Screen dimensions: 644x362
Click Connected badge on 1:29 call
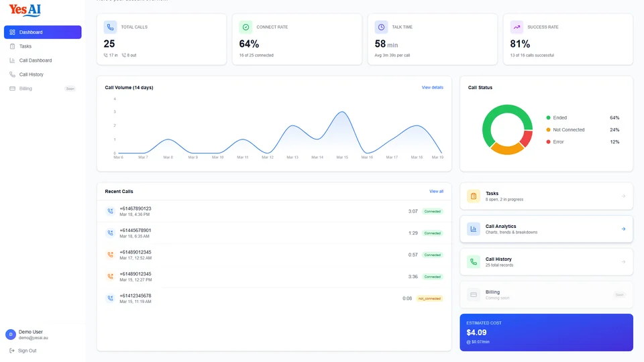[x=433, y=233]
